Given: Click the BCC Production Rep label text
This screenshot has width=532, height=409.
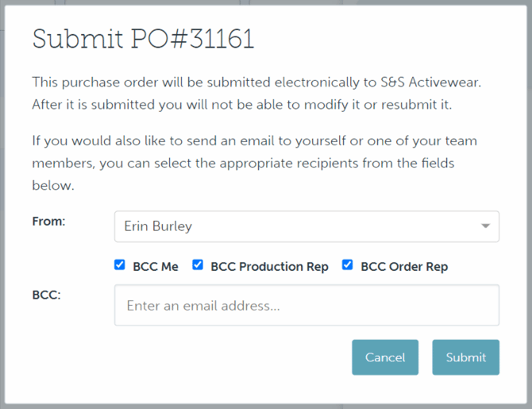Looking at the screenshot, I should coord(269,267).
